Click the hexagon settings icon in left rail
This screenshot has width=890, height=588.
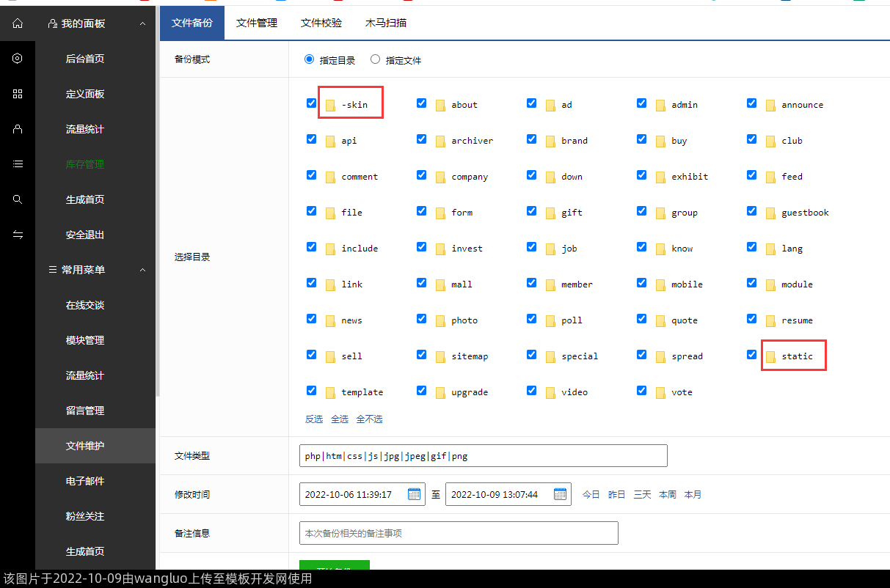(18, 59)
